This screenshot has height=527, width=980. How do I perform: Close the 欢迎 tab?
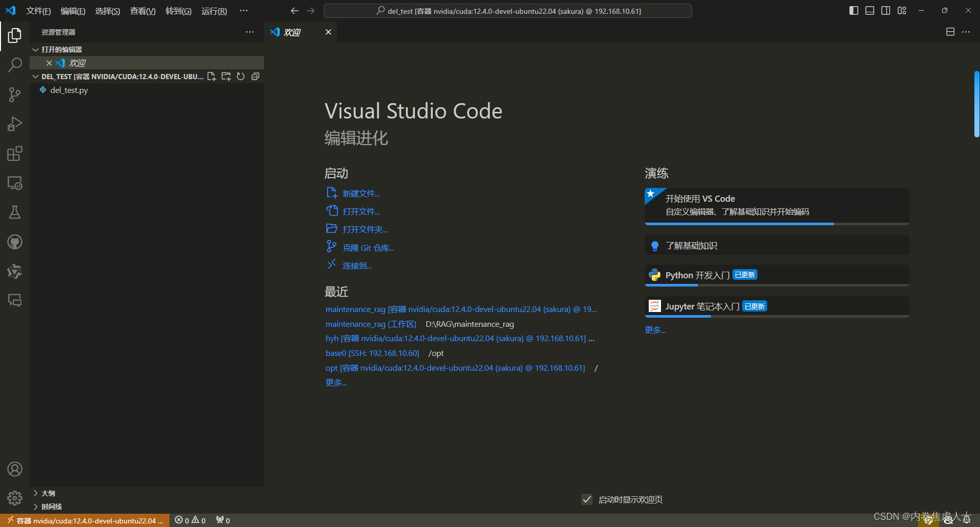point(328,32)
